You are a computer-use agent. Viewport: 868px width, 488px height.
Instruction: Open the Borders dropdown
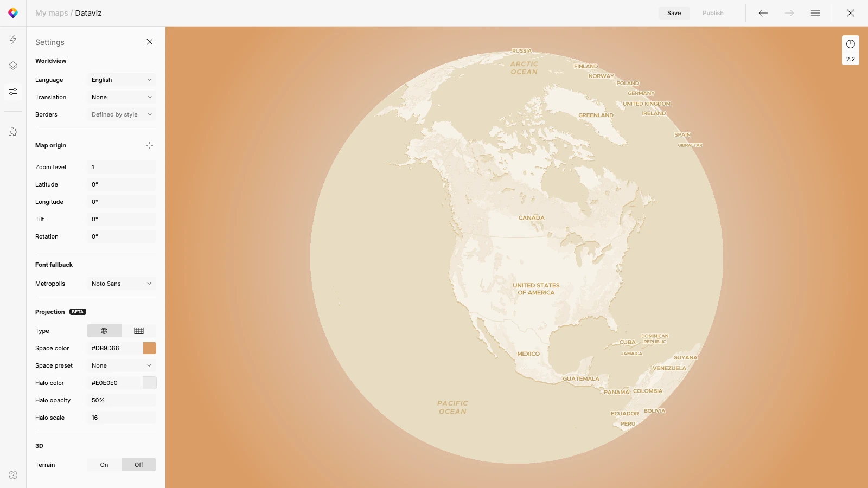click(122, 114)
